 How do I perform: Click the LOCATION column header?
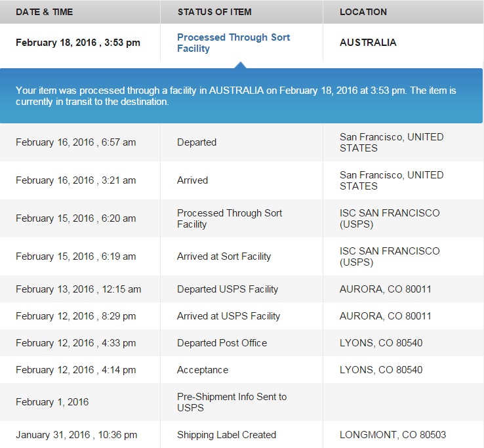point(363,12)
